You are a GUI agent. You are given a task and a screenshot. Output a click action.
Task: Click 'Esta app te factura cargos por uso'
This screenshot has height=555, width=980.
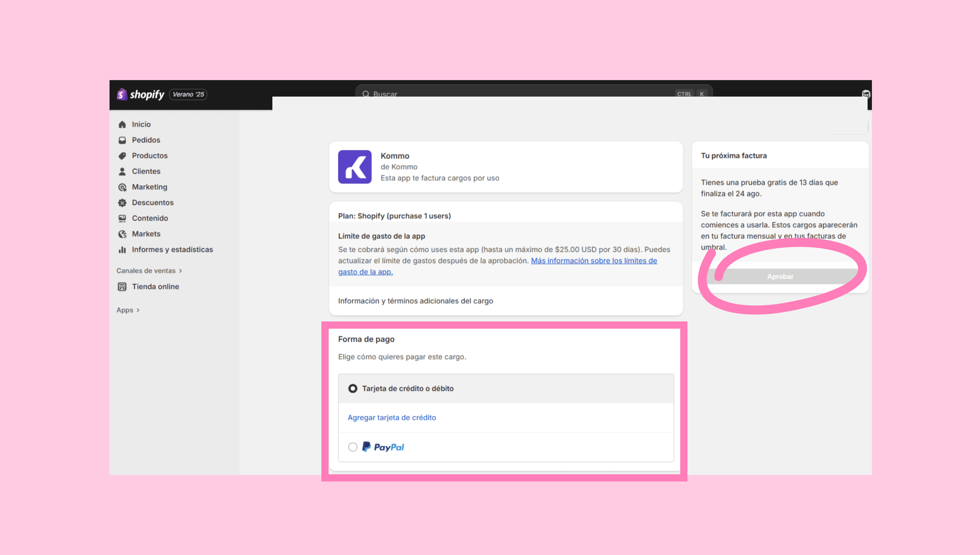440,178
